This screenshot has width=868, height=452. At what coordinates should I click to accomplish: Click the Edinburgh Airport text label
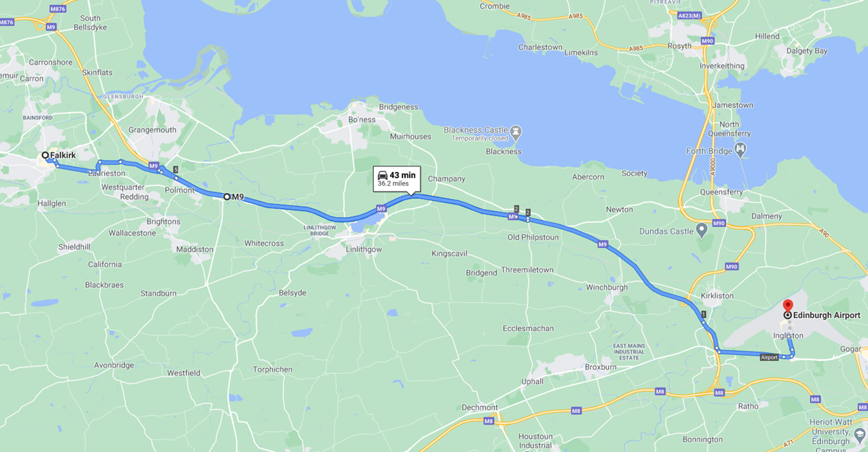click(x=827, y=315)
